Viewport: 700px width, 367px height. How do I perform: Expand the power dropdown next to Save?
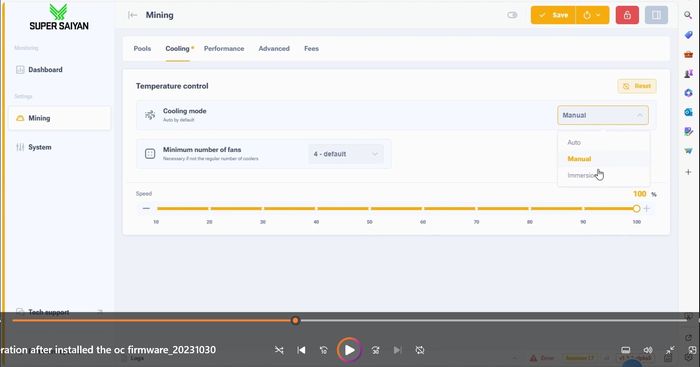point(592,15)
